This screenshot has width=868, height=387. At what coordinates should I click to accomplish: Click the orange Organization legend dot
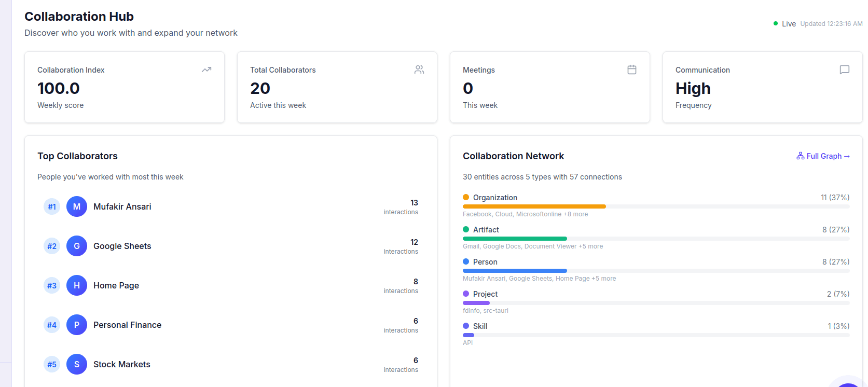466,197
